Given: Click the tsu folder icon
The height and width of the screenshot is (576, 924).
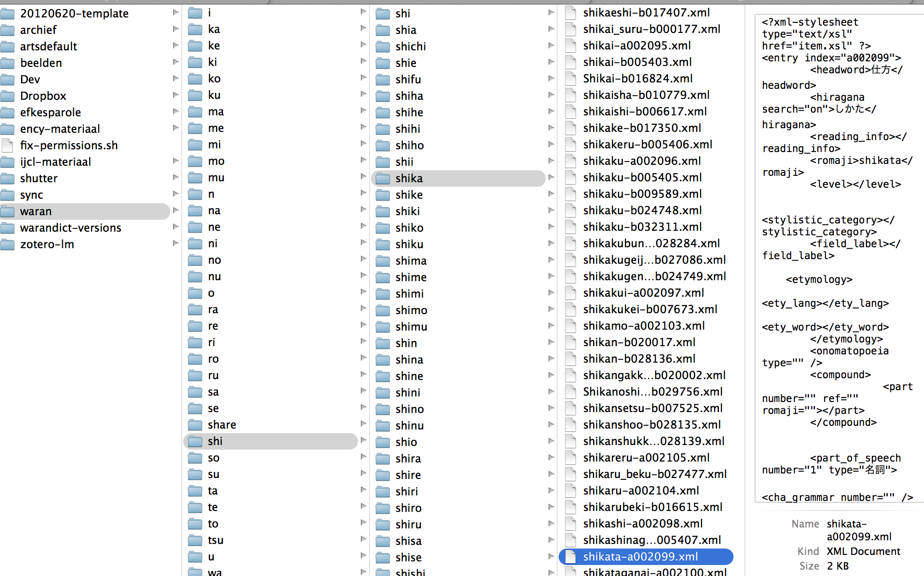Looking at the screenshot, I should click(196, 540).
